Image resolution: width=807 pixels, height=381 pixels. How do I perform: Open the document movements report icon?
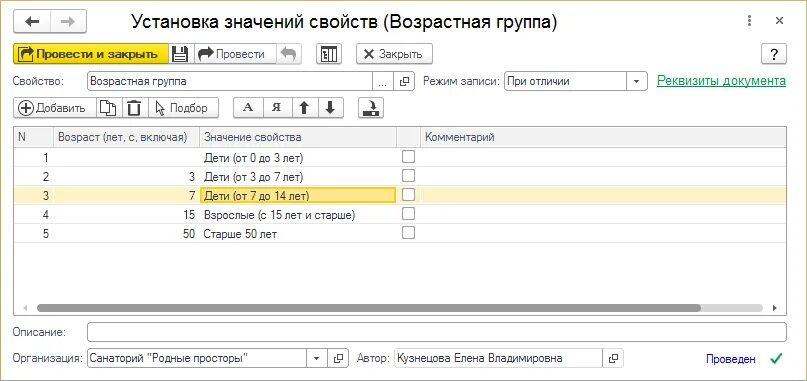[x=329, y=54]
